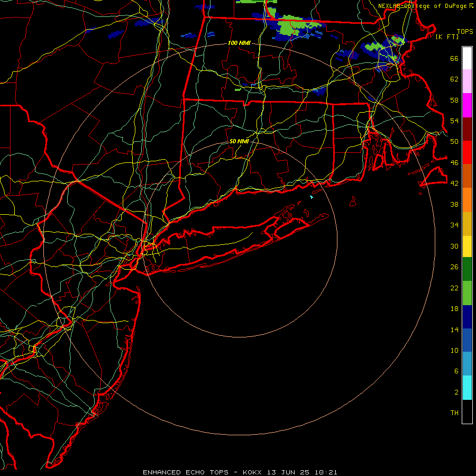Click the small cyan echo off Long Island
This screenshot has height=476, width=476.
pos(312,197)
